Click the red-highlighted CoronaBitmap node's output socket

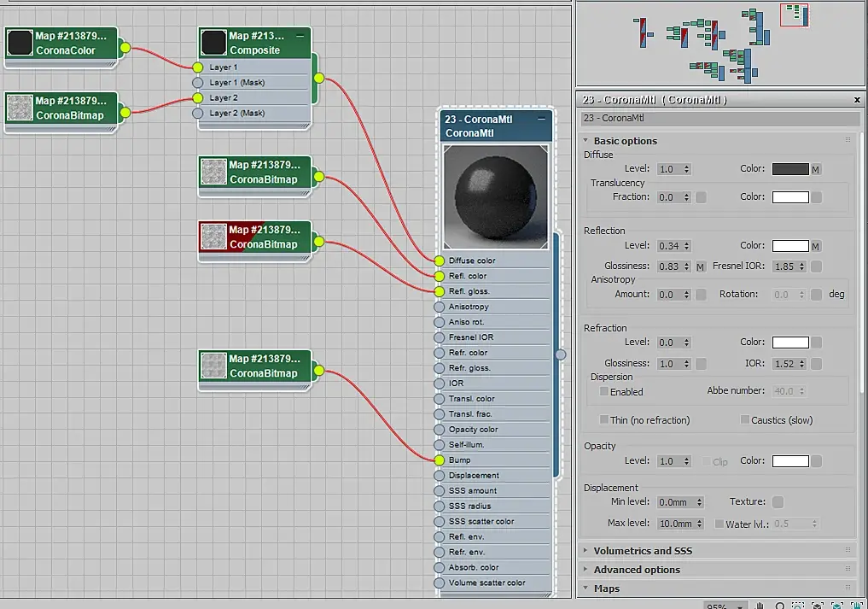pos(319,242)
